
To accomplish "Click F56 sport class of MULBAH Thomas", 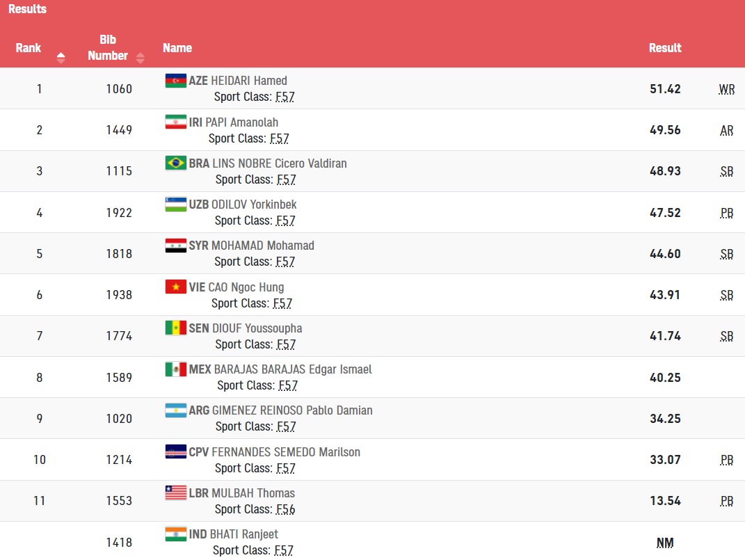I will tap(286, 509).
